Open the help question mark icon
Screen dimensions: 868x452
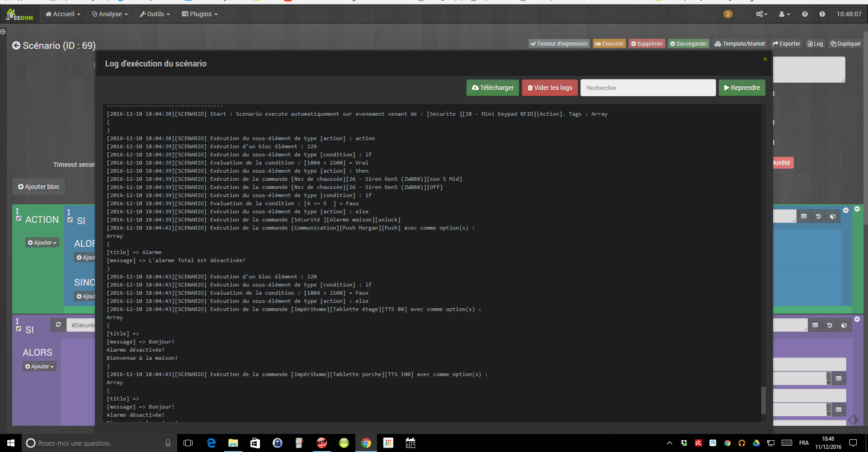click(805, 14)
